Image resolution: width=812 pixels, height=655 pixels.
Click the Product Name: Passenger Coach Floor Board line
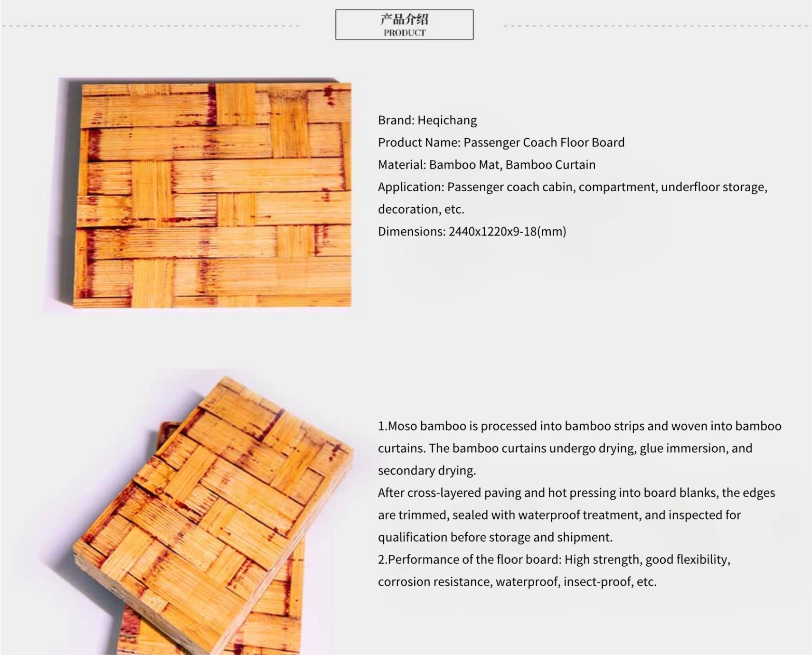pyautogui.click(x=501, y=142)
